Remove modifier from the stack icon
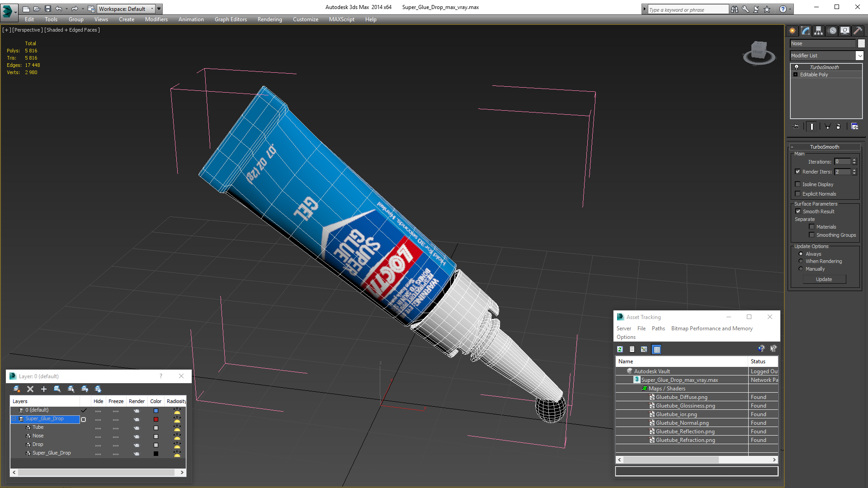 [839, 127]
